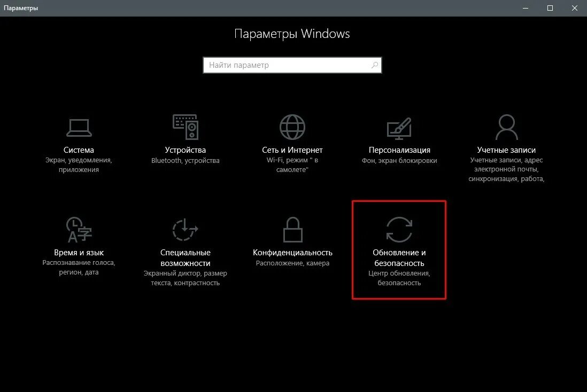Click the Персонализация paintbrush icon
The image size is (587, 392).
tap(399, 127)
